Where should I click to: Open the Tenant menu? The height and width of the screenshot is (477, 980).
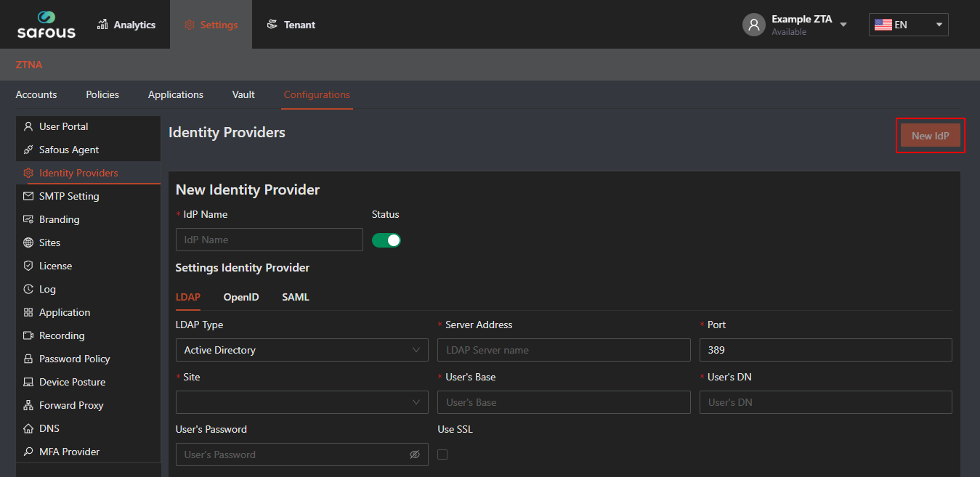click(291, 25)
